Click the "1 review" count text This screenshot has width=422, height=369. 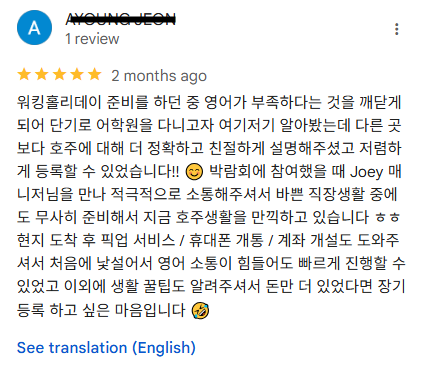pos(92,39)
